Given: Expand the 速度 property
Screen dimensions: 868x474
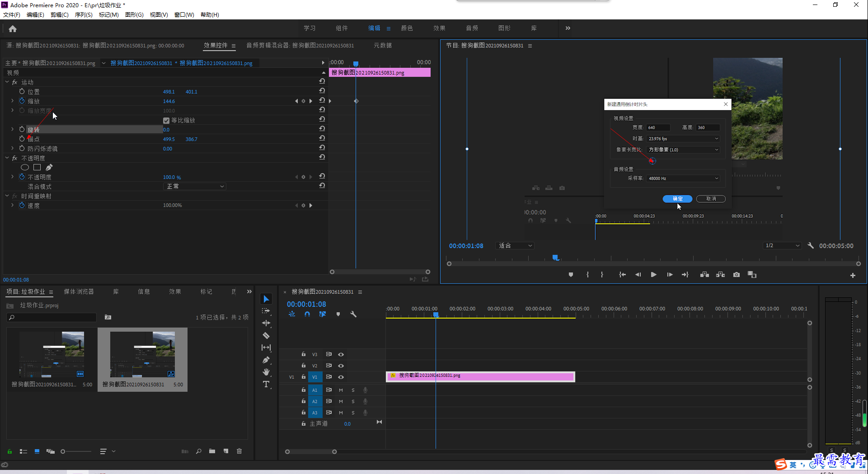Looking at the screenshot, I should 12,205.
